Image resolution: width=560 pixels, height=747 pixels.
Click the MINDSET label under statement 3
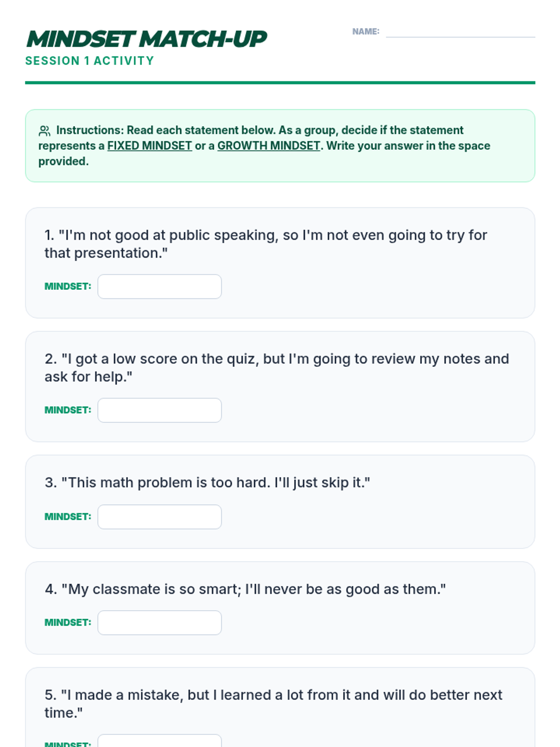click(x=68, y=517)
